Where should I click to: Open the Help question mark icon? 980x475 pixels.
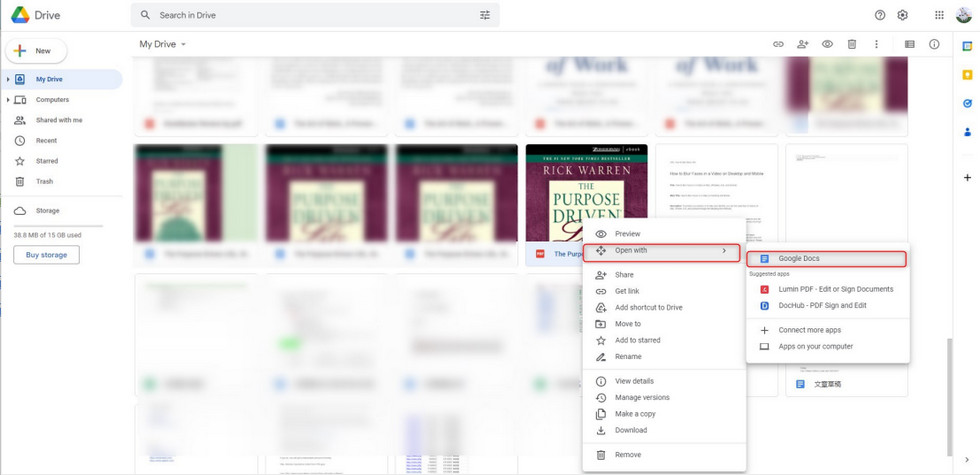pos(880,15)
